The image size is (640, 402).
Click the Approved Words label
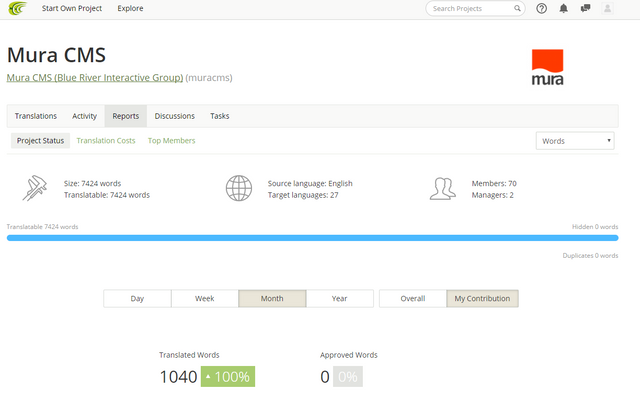point(349,355)
